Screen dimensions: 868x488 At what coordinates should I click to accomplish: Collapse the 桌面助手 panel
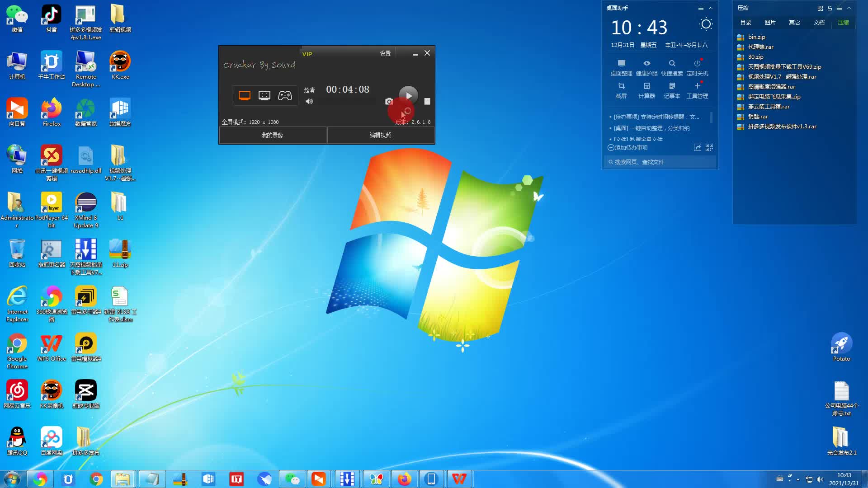click(x=711, y=8)
